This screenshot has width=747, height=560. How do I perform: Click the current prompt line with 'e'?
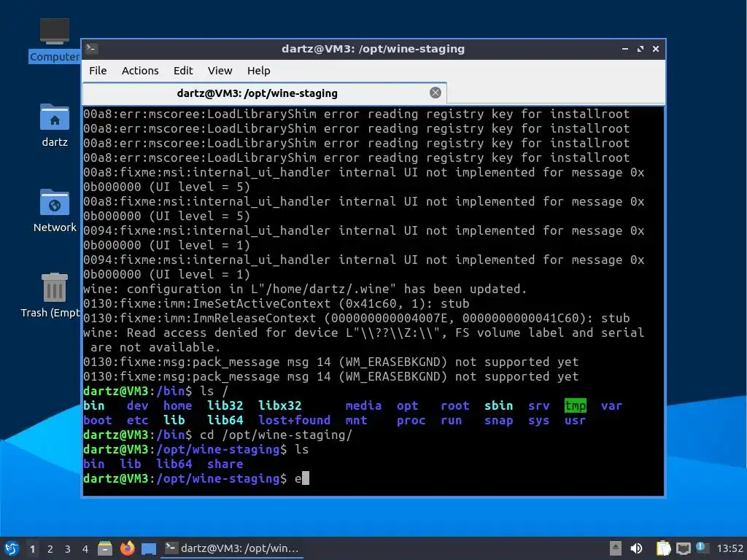pos(196,478)
